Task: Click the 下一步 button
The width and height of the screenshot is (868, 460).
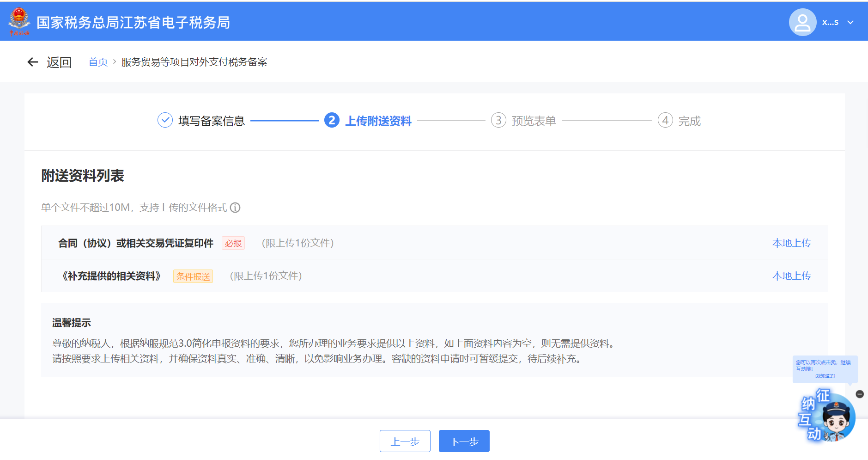Action: click(464, 441)
